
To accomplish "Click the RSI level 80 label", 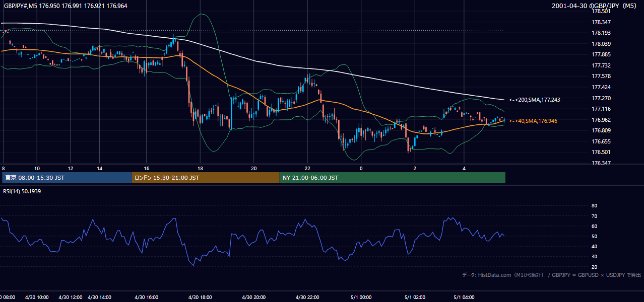I will click(594, 206).
